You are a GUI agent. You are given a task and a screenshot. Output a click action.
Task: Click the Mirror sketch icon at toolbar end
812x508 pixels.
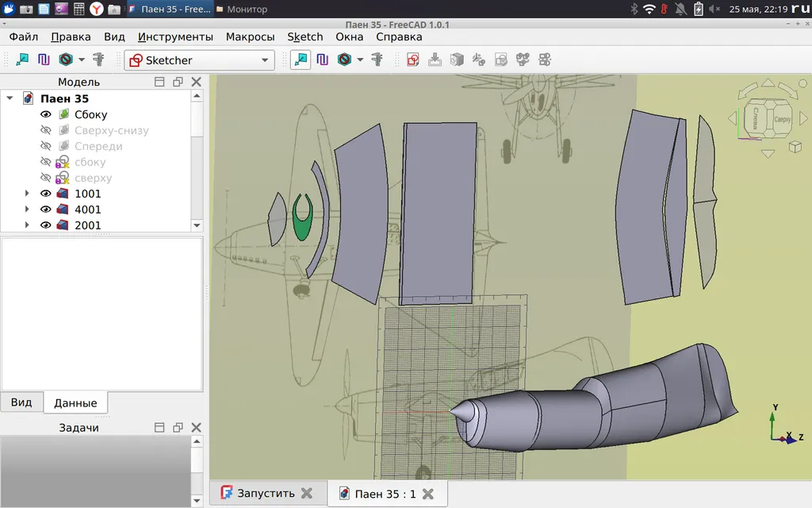coord(545,60)
